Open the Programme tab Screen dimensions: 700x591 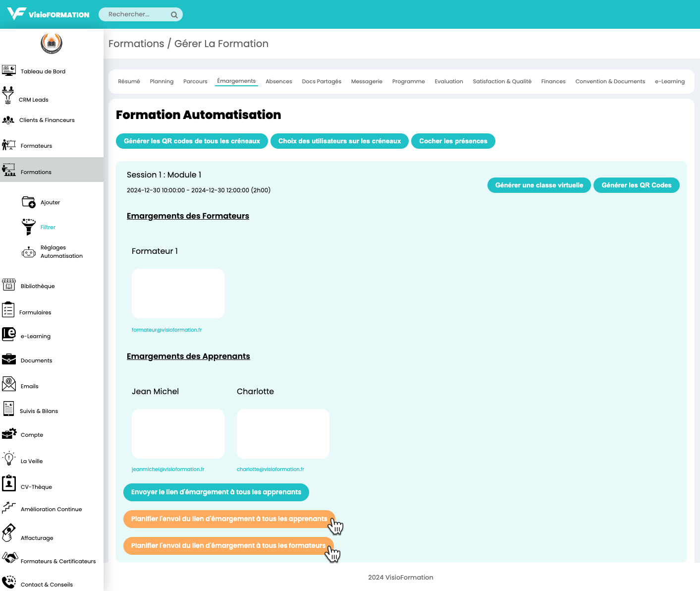(x=409, y=81)
